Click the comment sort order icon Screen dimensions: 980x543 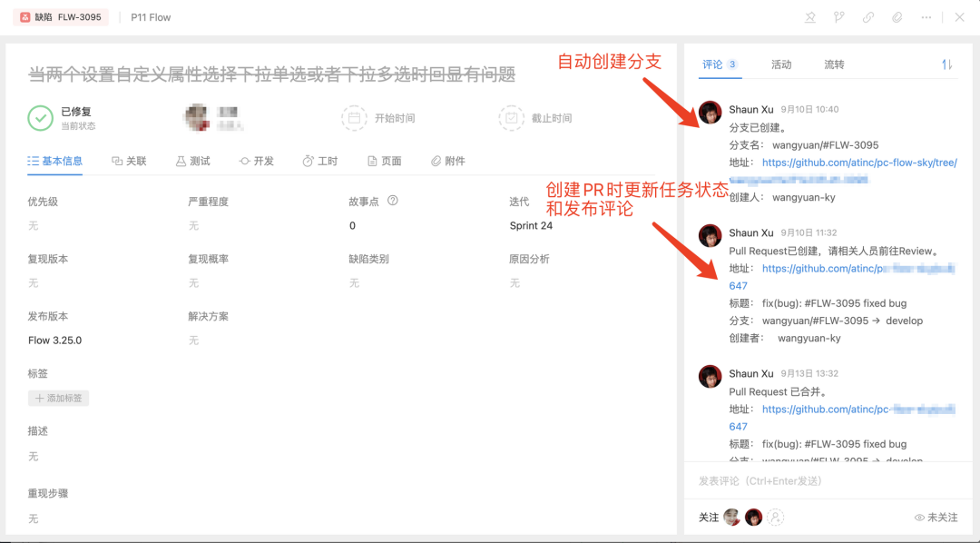click(946, 64)
